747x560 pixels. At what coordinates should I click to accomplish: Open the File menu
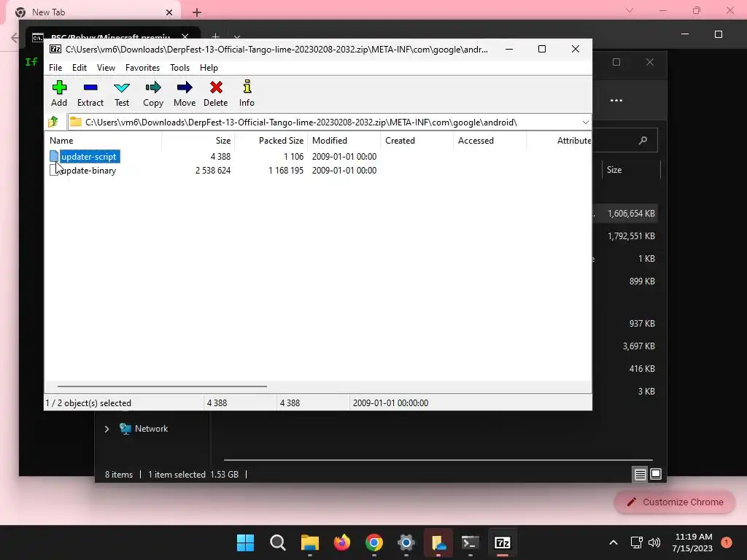click(x=55, y=68)
